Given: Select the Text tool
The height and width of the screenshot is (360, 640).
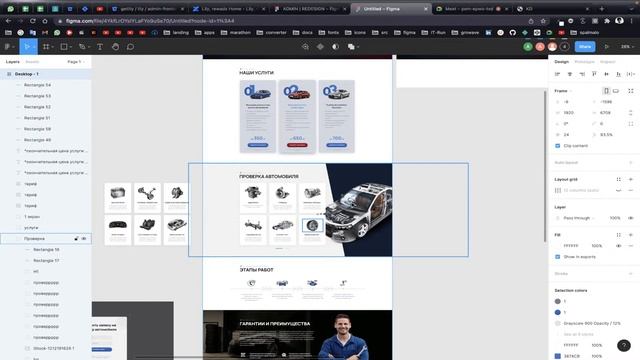Looking at the screenshot, I should [100, 47].
